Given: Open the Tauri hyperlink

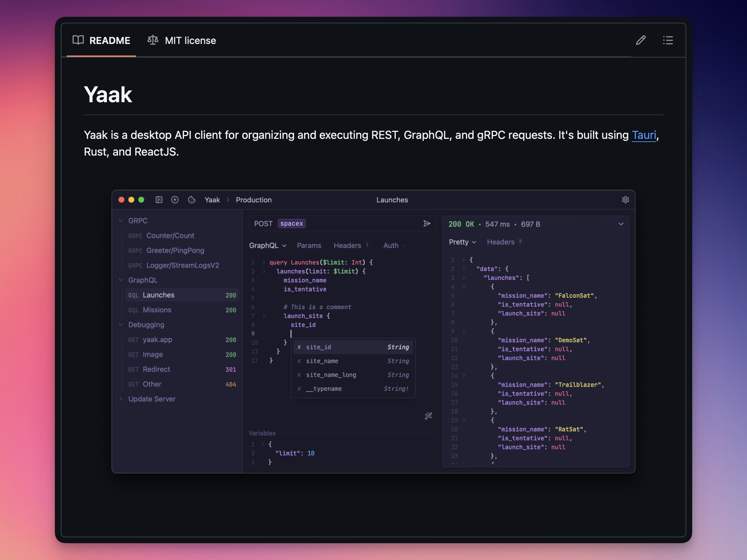Looking at the screenshot, I should coord(644,135).
